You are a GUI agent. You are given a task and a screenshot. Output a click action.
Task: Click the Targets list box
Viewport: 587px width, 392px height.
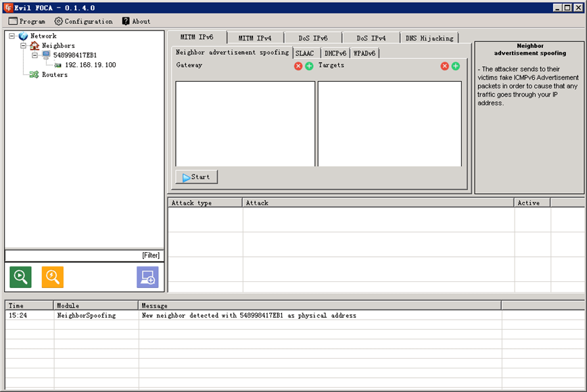point(390,124)
